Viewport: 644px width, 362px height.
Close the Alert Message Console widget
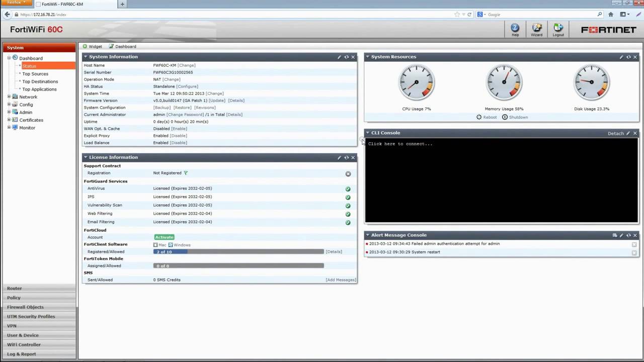[x=635, y=235]
